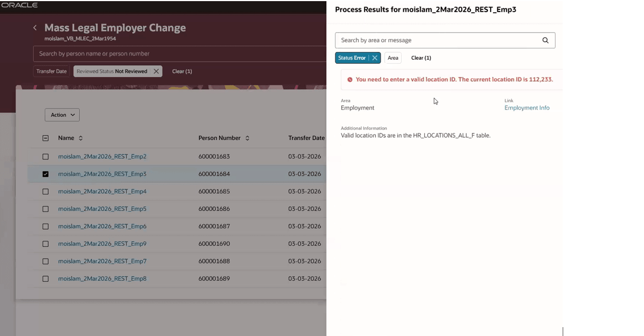Screen dimensions: 644x336
Task: Check the box for moislam_2Mar2026_REST_Emp6
Action: point(45,226)
